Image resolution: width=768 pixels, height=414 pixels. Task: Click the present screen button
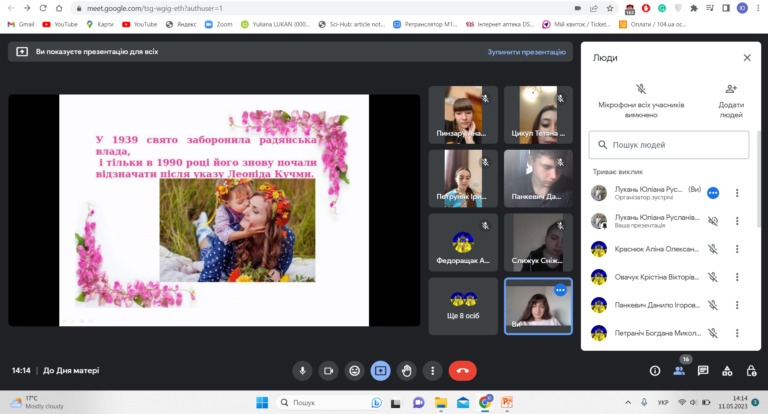[x=380, y=370]
